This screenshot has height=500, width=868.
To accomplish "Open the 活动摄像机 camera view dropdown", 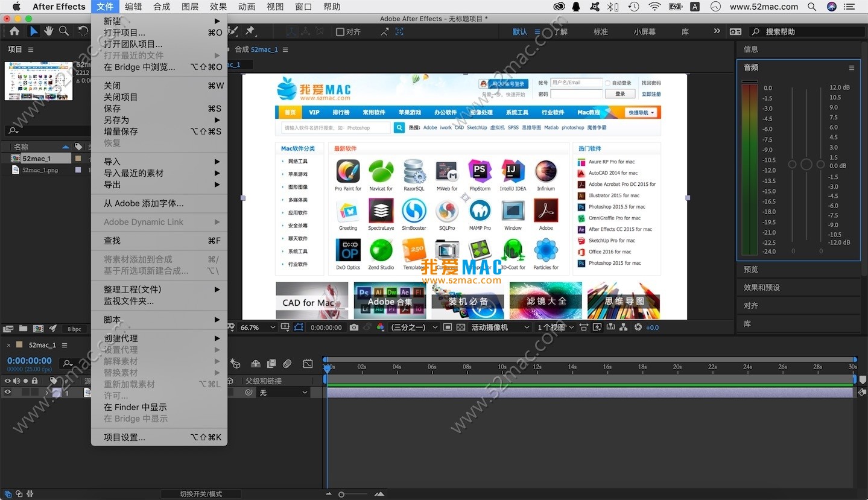I will (x=500, y=328).
